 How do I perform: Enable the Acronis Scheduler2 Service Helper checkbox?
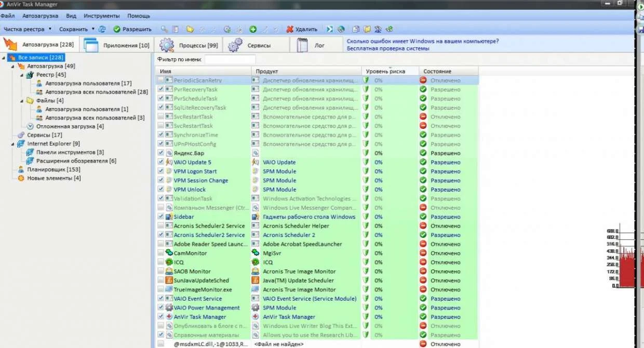[161, 226]
